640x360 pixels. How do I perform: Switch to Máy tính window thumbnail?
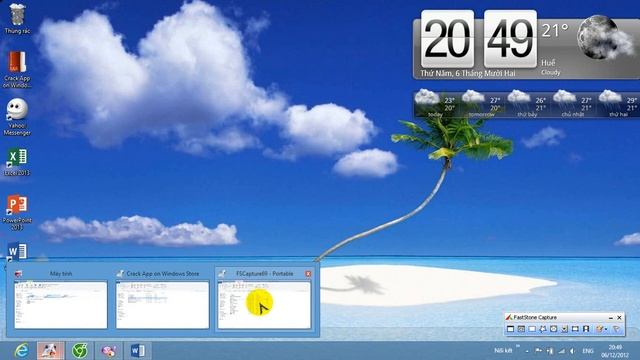(61, 304)
